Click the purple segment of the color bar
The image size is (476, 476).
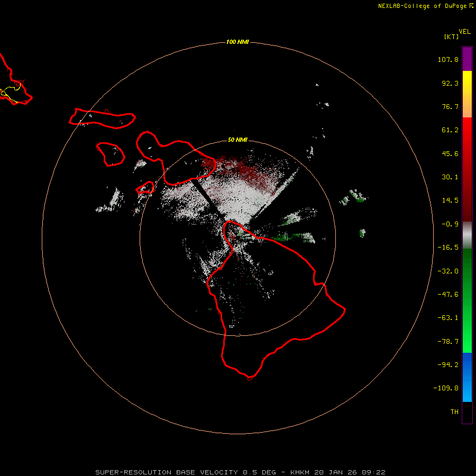[x=467, y=59]
